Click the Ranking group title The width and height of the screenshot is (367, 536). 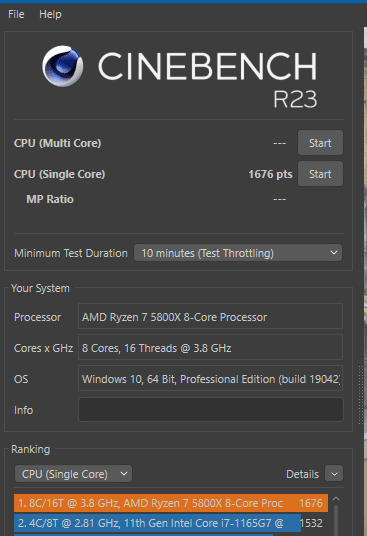click(30, 449)
